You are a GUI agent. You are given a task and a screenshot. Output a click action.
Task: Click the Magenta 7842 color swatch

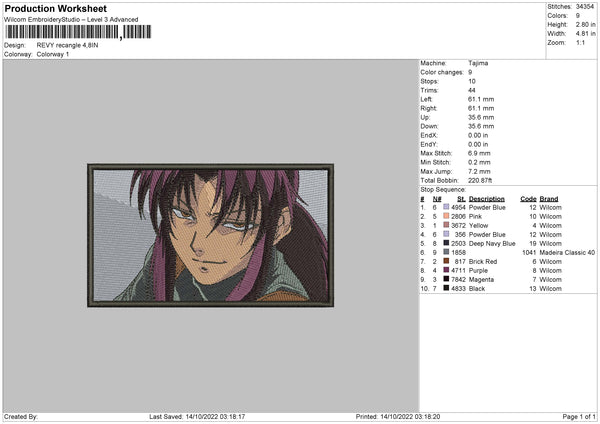coord(446,279)
